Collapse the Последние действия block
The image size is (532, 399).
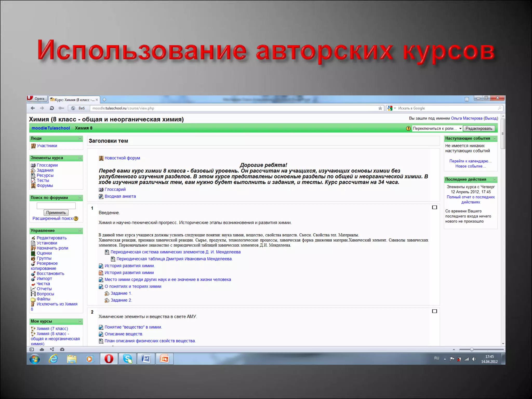tap(495, 179)
